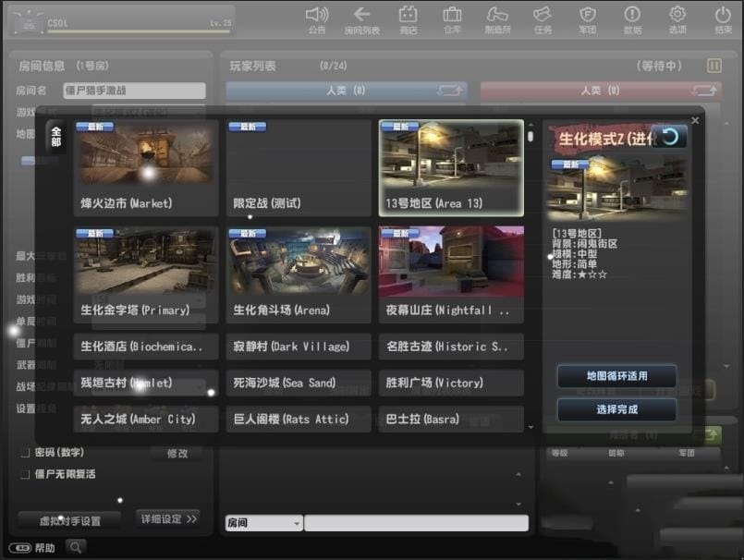Open the 公告 announcements speaker icon
The height and width of the screenshot is (560, 744).
point(317,15)
